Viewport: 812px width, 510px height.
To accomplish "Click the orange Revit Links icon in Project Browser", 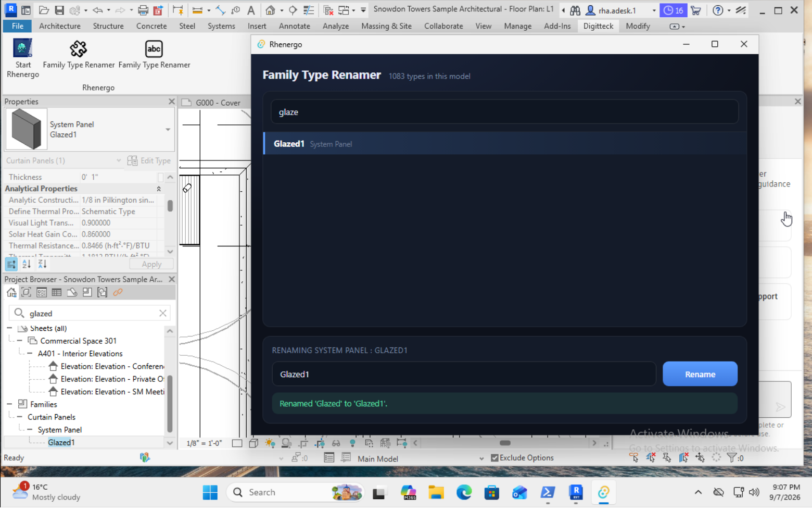I will (118, 293).
